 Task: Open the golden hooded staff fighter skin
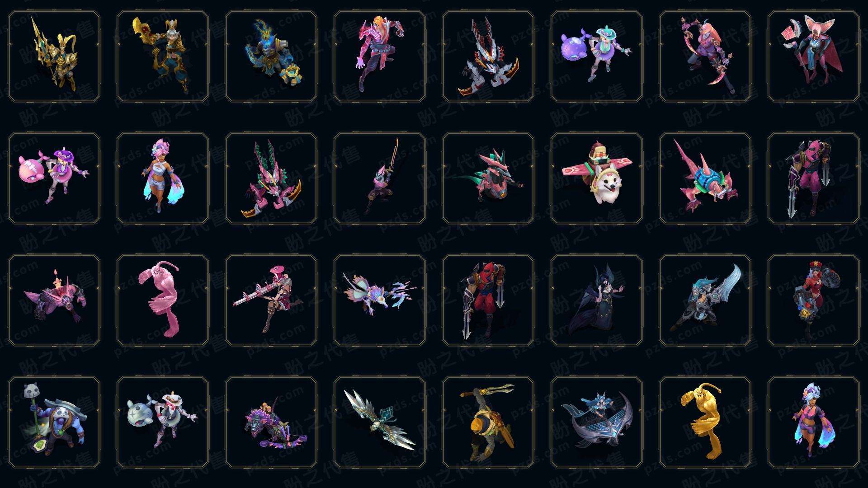coord(488,422)
